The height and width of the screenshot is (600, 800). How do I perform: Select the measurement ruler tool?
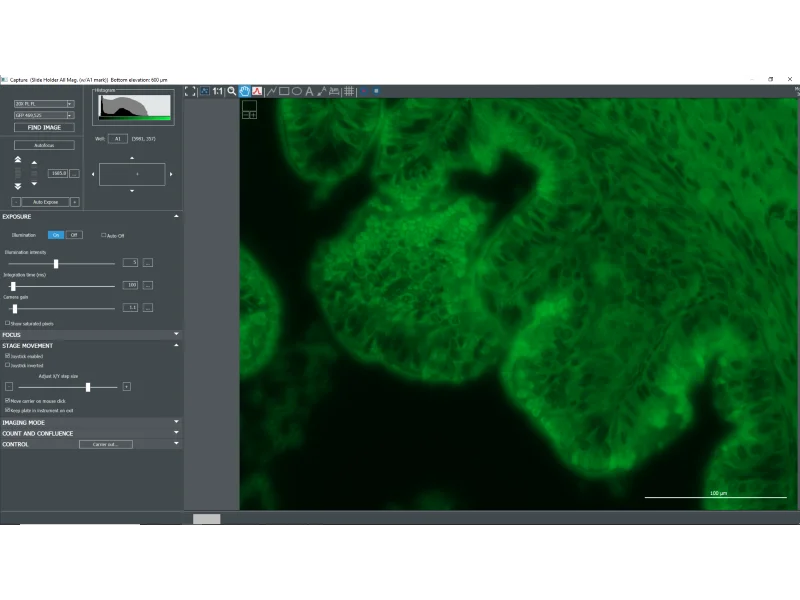(334, 91)
